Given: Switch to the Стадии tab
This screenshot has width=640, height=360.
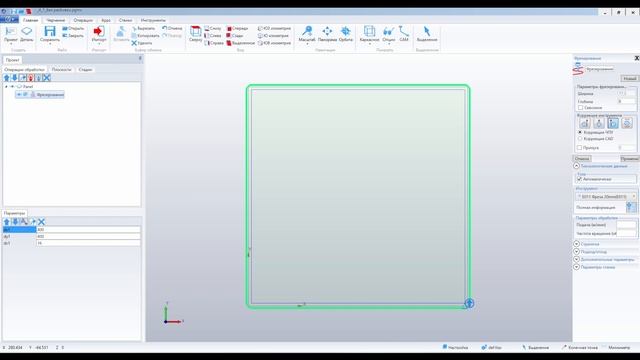Looking at the screenshot, I should 85,70.
